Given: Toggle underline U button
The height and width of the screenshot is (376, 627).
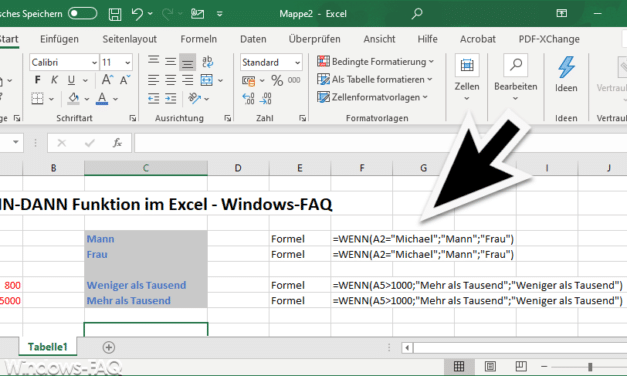Looking at the screenshot, I should coord(71,80).
